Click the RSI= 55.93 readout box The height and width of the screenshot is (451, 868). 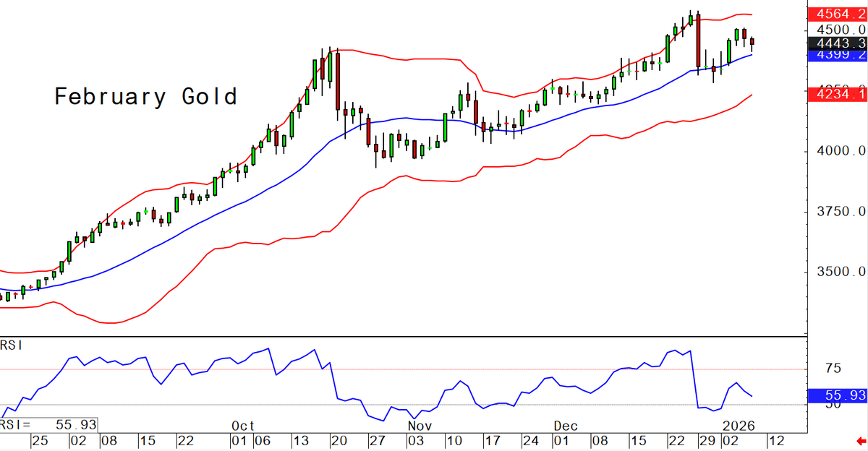(x=48, y=425)
